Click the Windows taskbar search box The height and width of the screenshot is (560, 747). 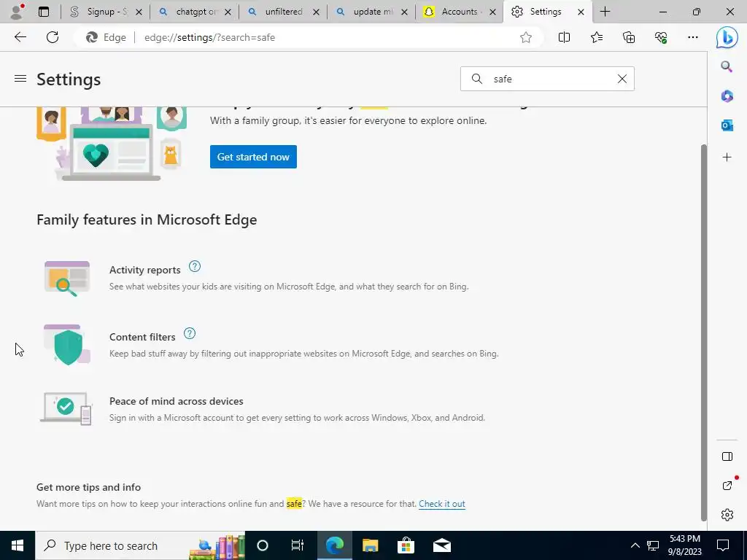[140, 545]
